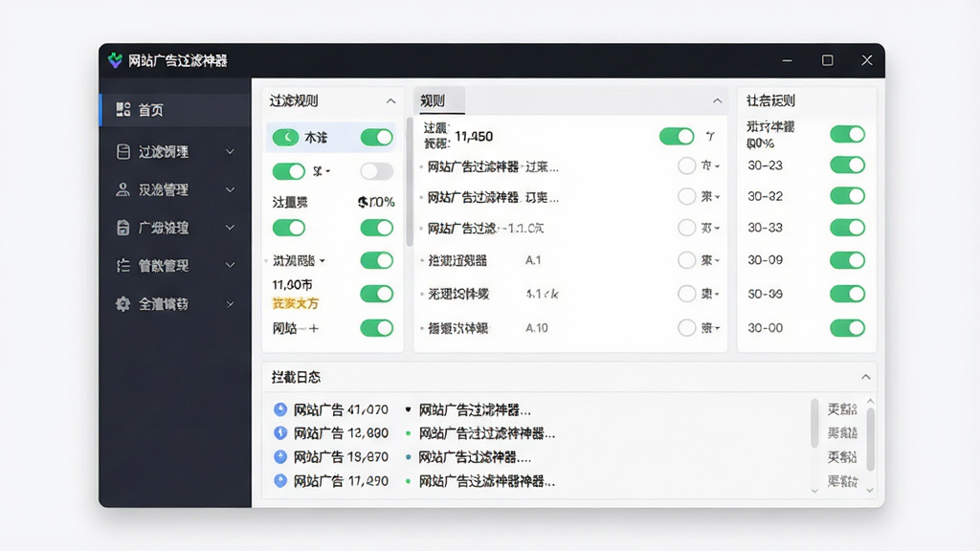Image resolution: width=980 pixels, height=551 pixels.
Task: Toggle the switch in the 11,30 row
Action: point(377,294)
